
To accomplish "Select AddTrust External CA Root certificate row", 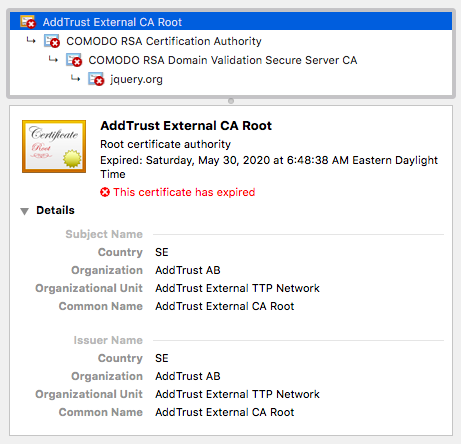I will pos(231,22).
